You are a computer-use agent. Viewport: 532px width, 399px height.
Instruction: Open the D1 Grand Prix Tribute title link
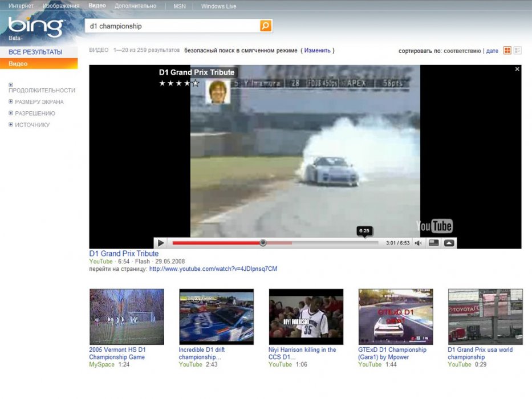click(124, 254)
